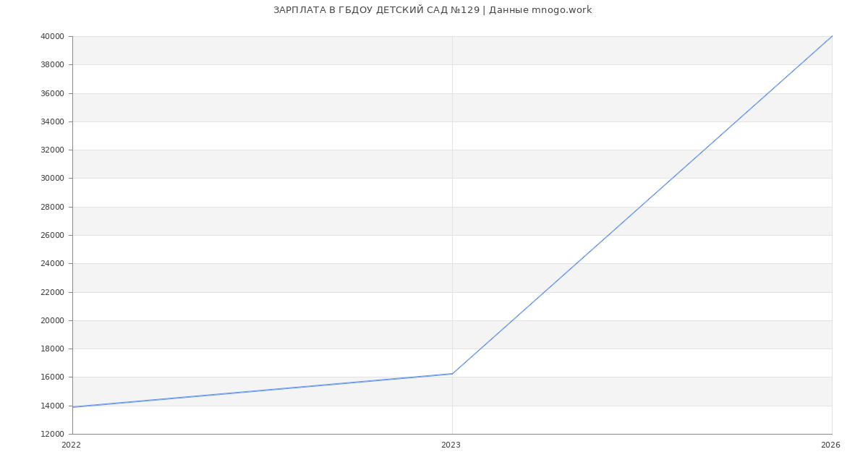Click the 20000 y-axis label
Screen dimensions: 868x470
(53, 320)
